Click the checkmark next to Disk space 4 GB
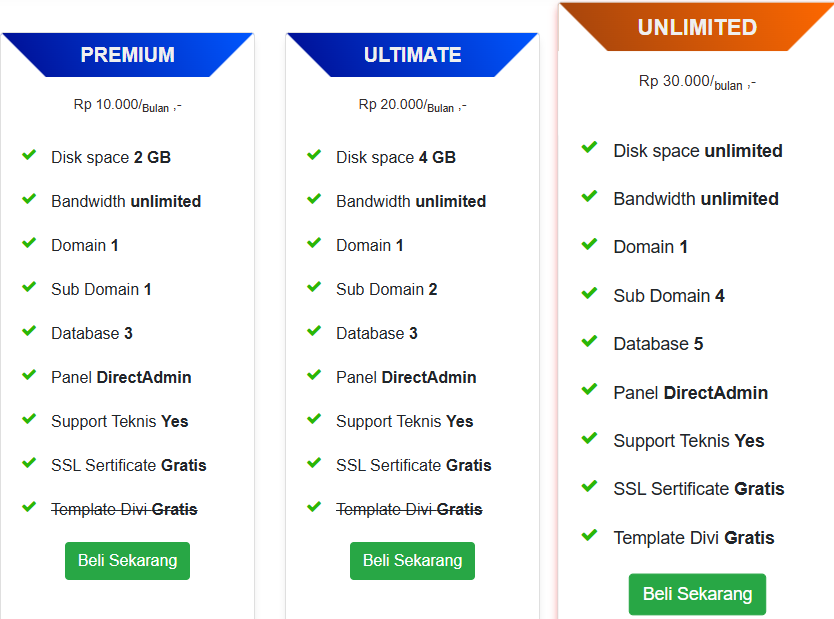This screenshot has height=619, width=834. [x=314, y=155]
